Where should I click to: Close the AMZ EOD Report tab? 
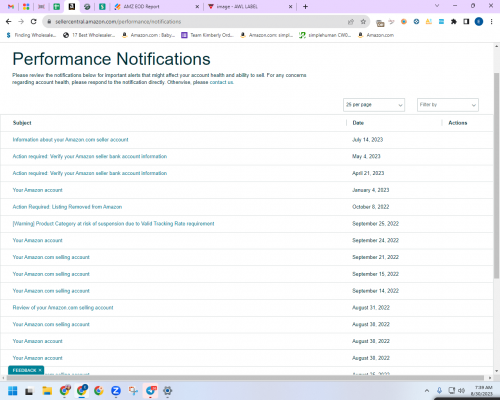click(x=197, y=6)
